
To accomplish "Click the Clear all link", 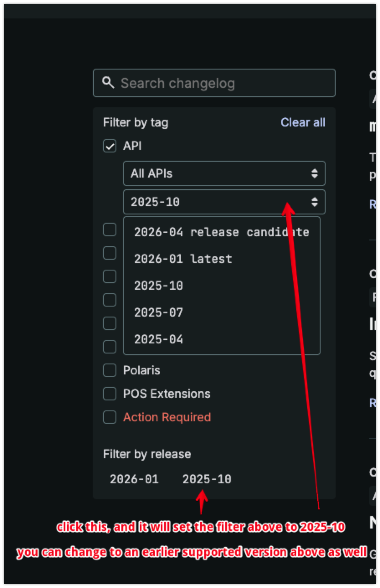I will pyautogui.click(x=303, y=122).
